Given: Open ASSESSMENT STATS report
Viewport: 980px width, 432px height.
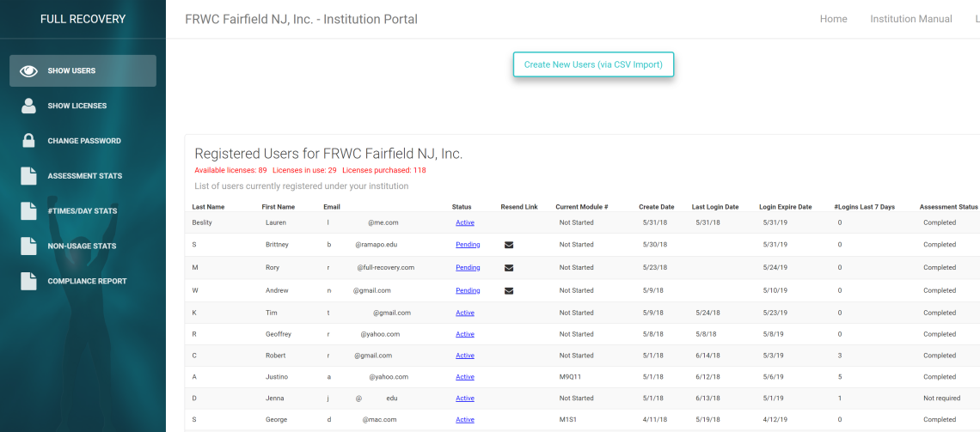Looking at the screenshot, I should [83, 176].
